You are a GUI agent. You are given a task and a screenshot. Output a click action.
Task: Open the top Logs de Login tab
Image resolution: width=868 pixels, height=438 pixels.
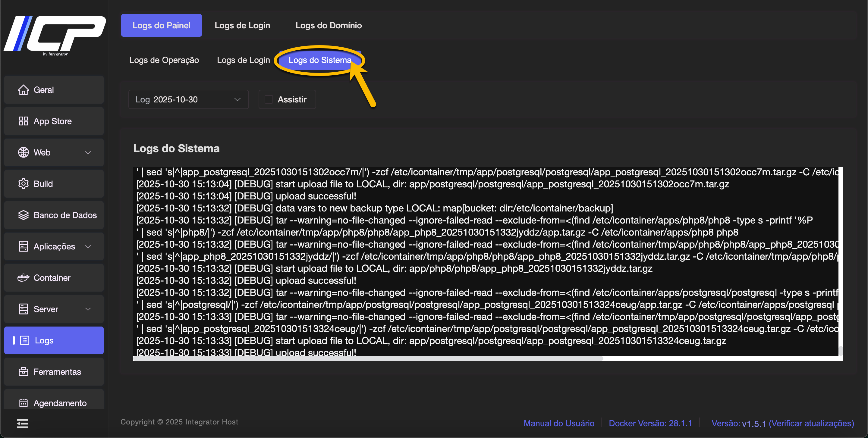[242, 25]
